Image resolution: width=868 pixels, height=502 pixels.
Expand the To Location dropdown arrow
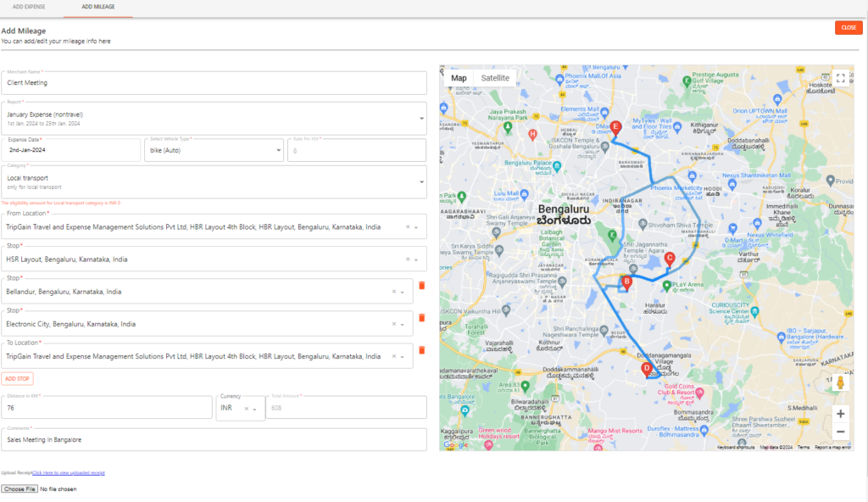[x=403, y=357]
